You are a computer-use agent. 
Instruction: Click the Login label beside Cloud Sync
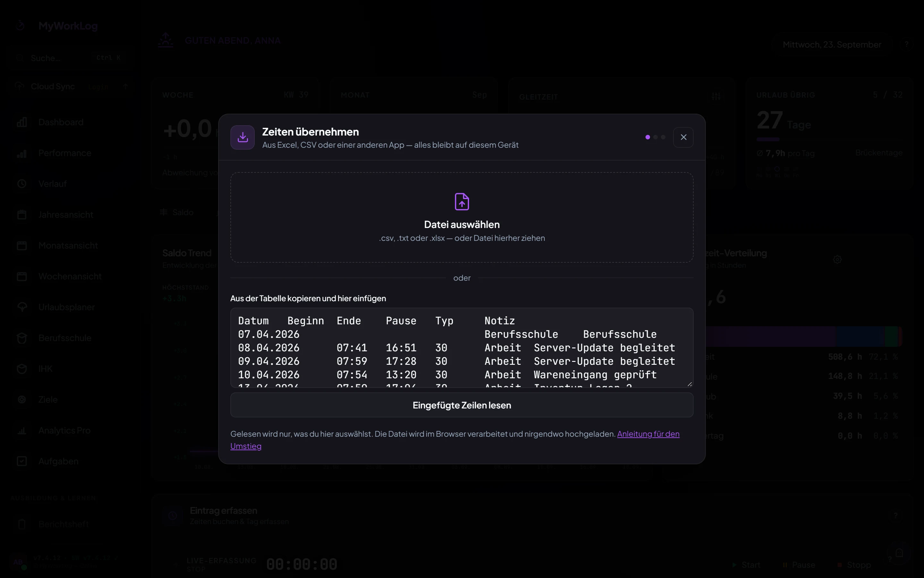[x=98, y=87]
